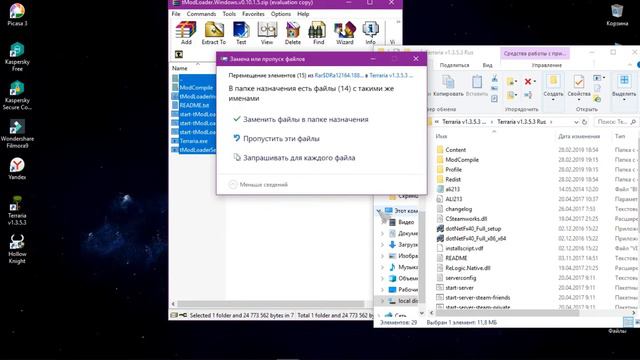
Task: Click Вставить paste icon in Explorer ribbon
Action: [x=477, y=85]
